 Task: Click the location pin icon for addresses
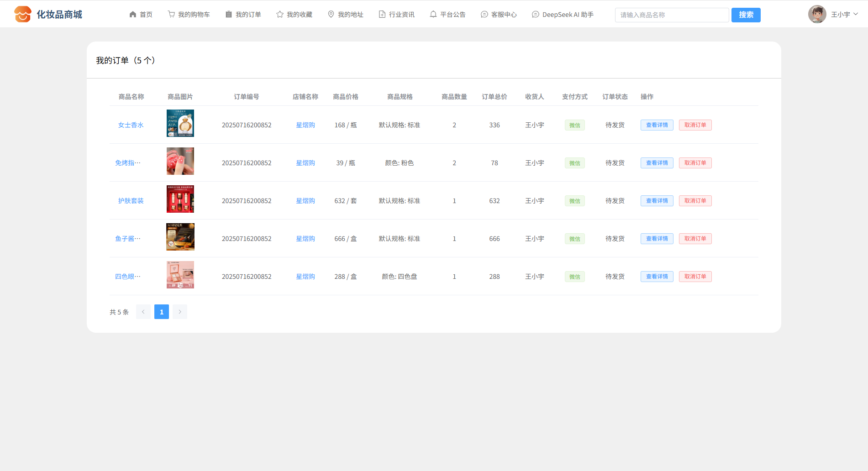coord(331,15)
